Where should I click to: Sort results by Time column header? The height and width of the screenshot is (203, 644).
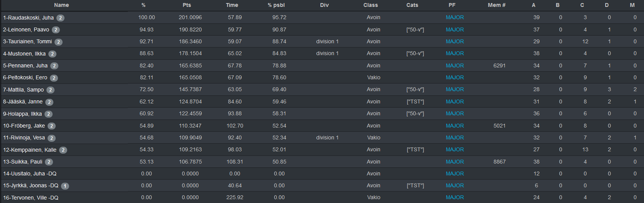pyautogui.click(x=232, y=5)
